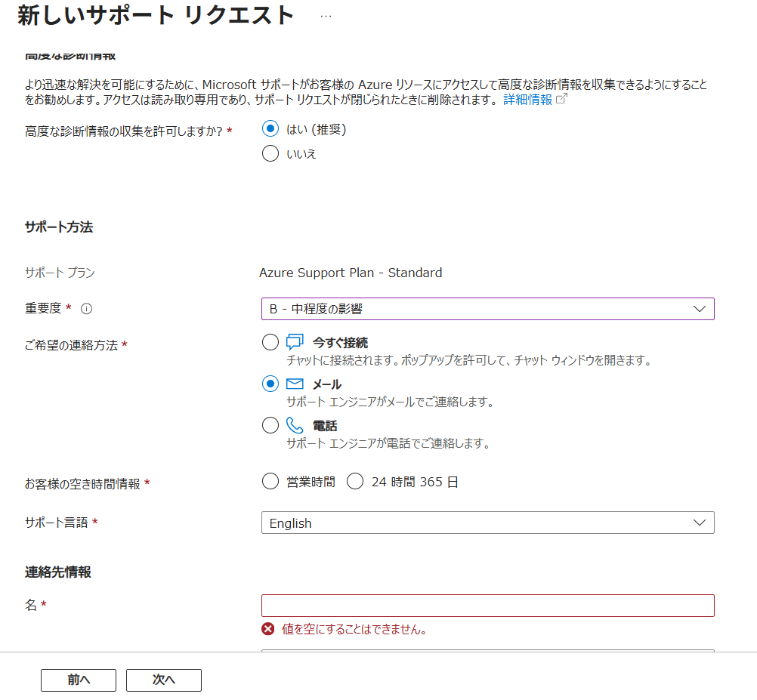The height and width of the screenshot is (700, 757).
Task: Open the 重要度 severity dropdown
Action: [487, 309]
